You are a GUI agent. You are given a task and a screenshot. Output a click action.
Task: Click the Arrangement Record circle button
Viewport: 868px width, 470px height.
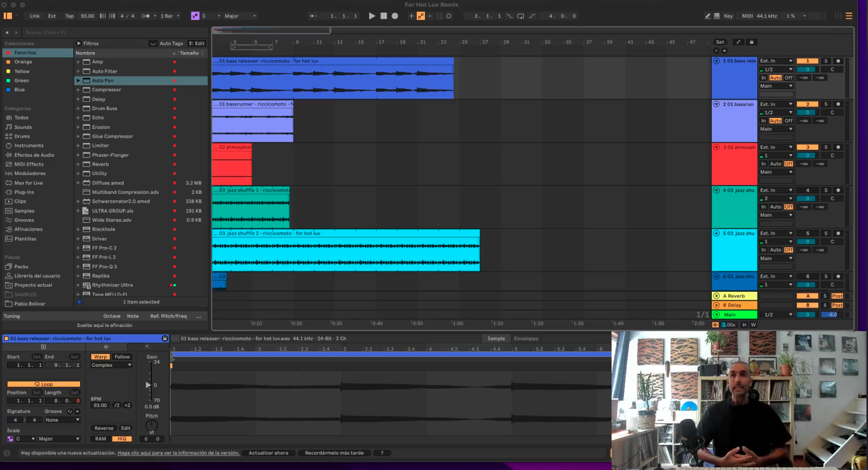coord(395,16)
